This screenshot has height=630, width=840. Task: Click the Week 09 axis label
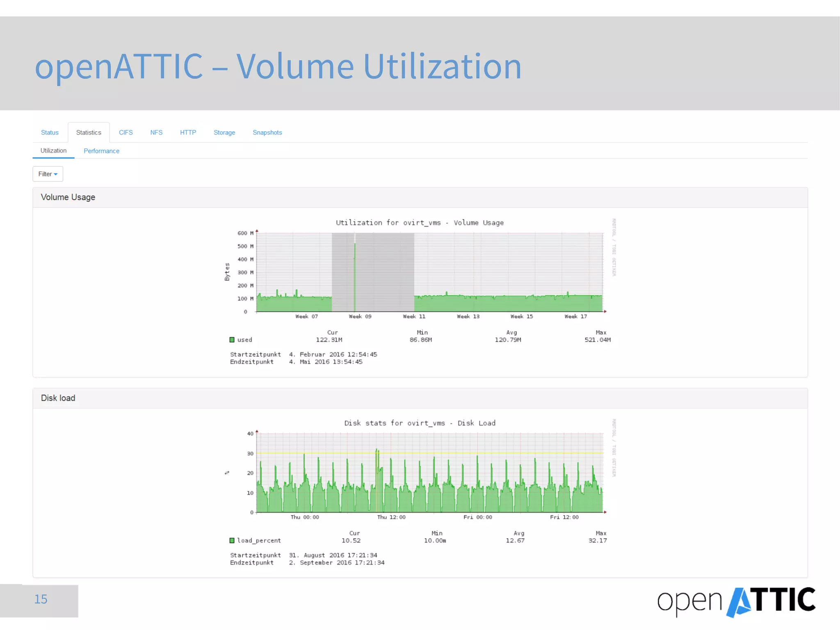click(x=360, y=316)
